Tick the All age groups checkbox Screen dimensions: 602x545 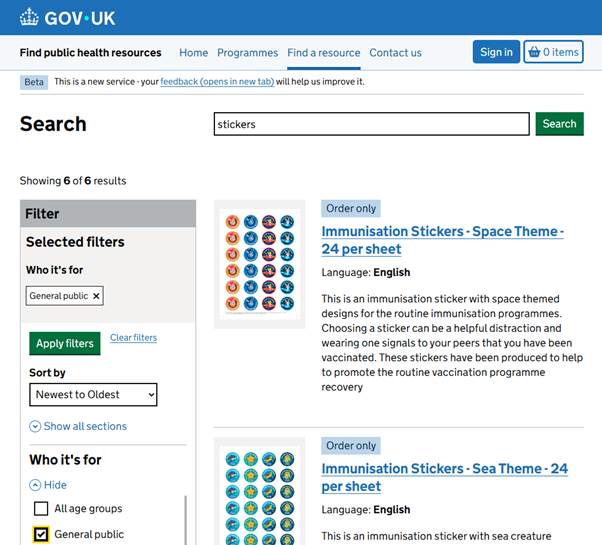tap(41, 509)
